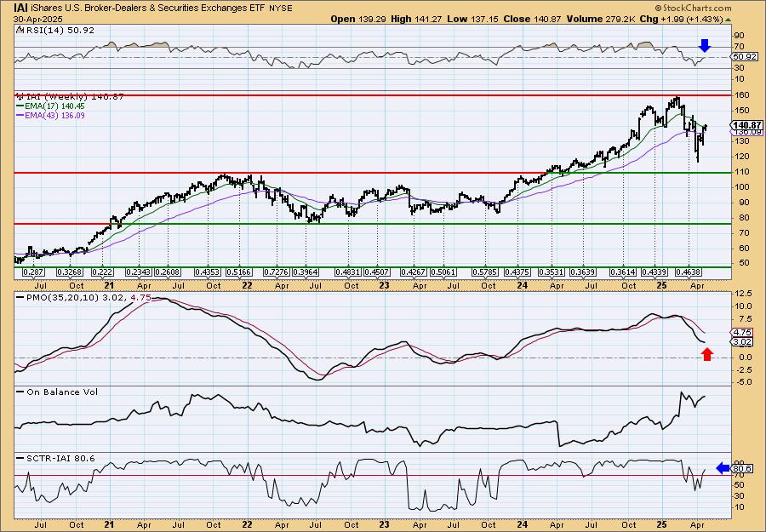Click the 0.5785 dividend value

click(x=484, y=272)
